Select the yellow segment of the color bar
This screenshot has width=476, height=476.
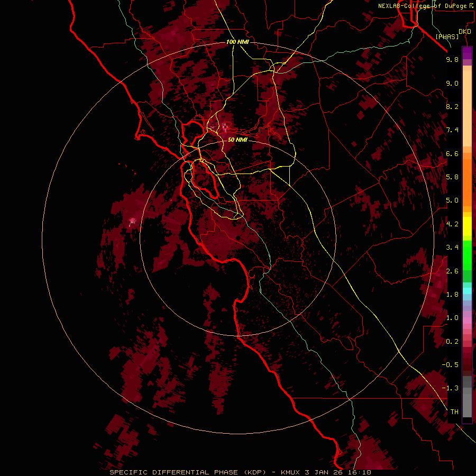467,226
